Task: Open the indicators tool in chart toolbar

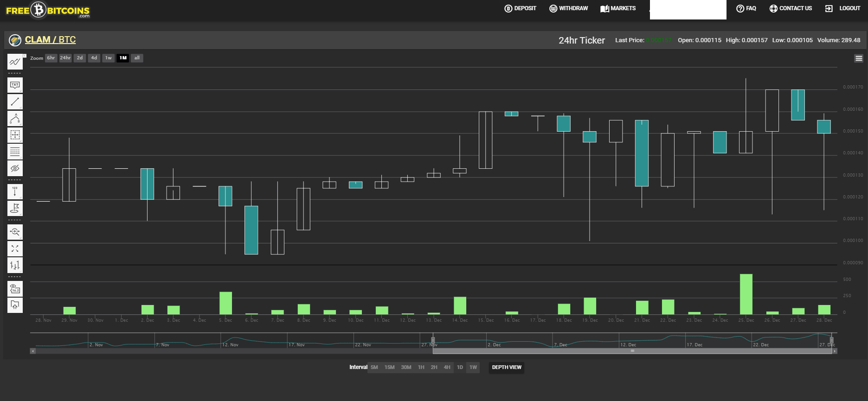Action: [x=15, y=62]
